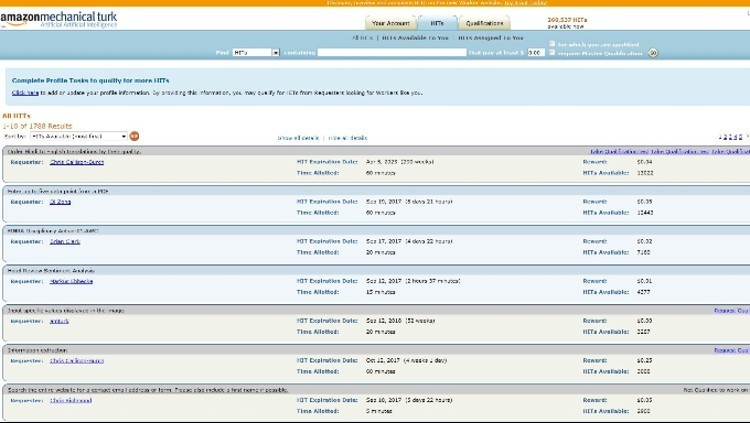This screenshot has height=423, width=750.
Task: Select HITs Assigned To You link
Action: point(491,38)
